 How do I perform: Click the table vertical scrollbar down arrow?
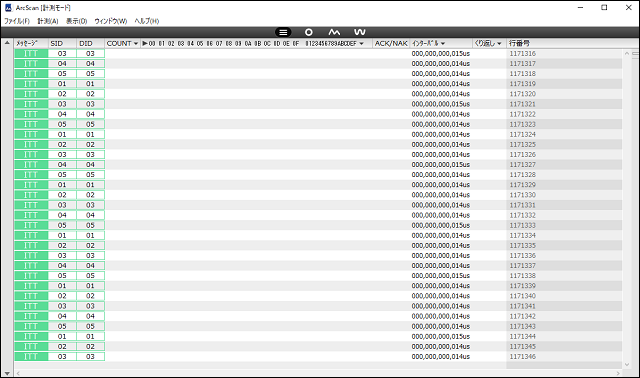(627, 365)
